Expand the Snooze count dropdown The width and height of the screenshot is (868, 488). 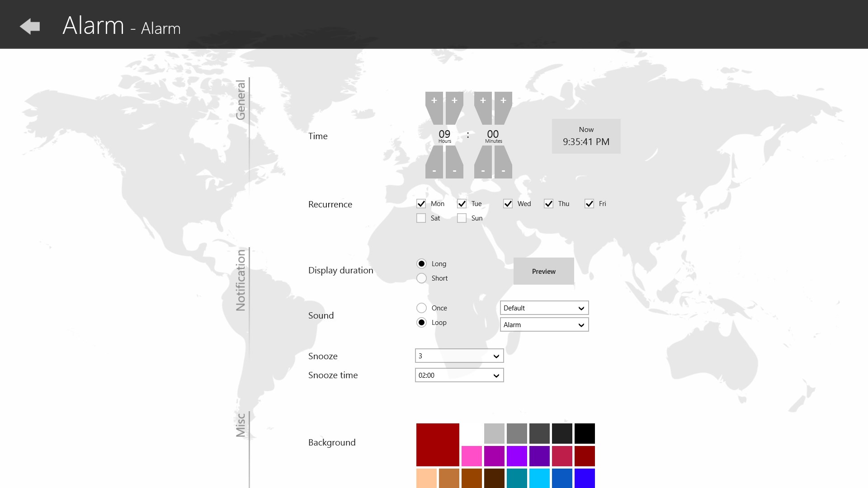pyautogui.click(x=459, y=356)
